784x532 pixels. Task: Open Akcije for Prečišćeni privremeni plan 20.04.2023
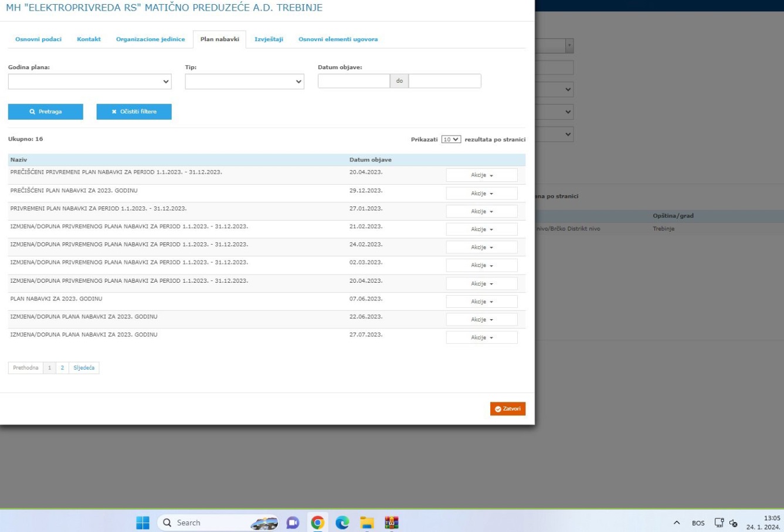481,175
